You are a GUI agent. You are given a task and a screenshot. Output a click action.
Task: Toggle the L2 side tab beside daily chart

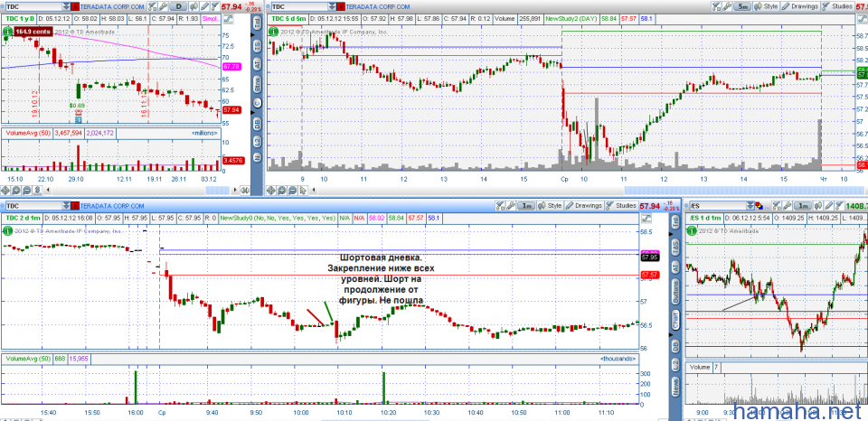click(x=258, y=143)
